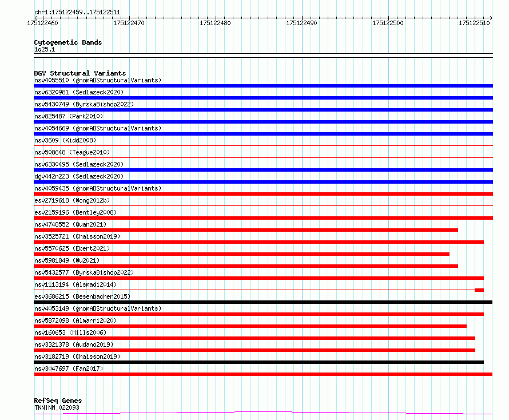This screenshot has height=420, width=509.
Task: Select the thin red line under nsv3609
Action: [263, 146]
